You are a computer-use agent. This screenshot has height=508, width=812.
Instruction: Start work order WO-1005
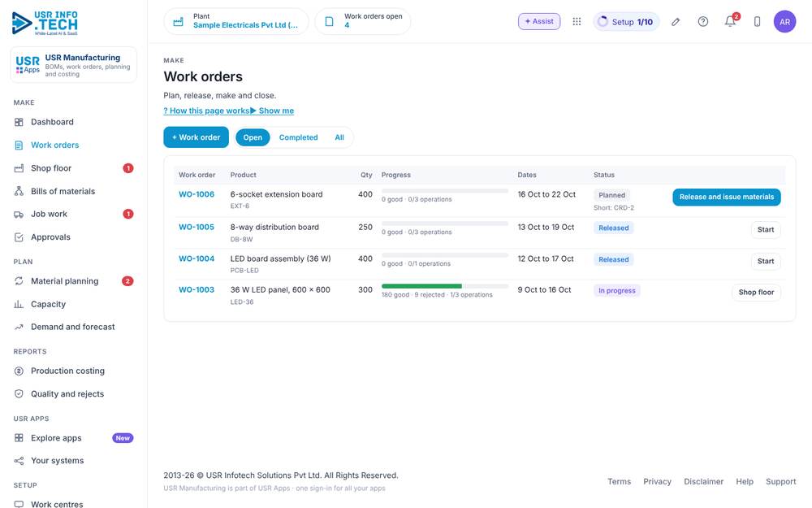coord(766,230)
